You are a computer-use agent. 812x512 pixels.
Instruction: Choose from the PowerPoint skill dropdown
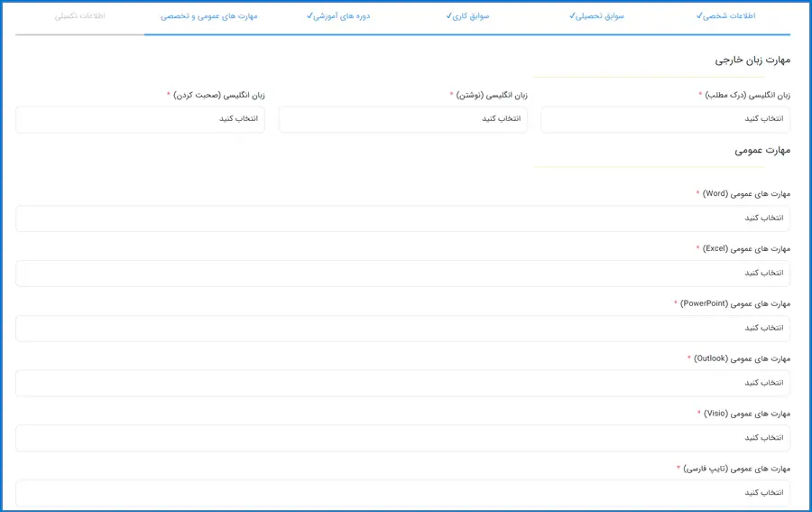pyautogui.click(x=402, y=329)
